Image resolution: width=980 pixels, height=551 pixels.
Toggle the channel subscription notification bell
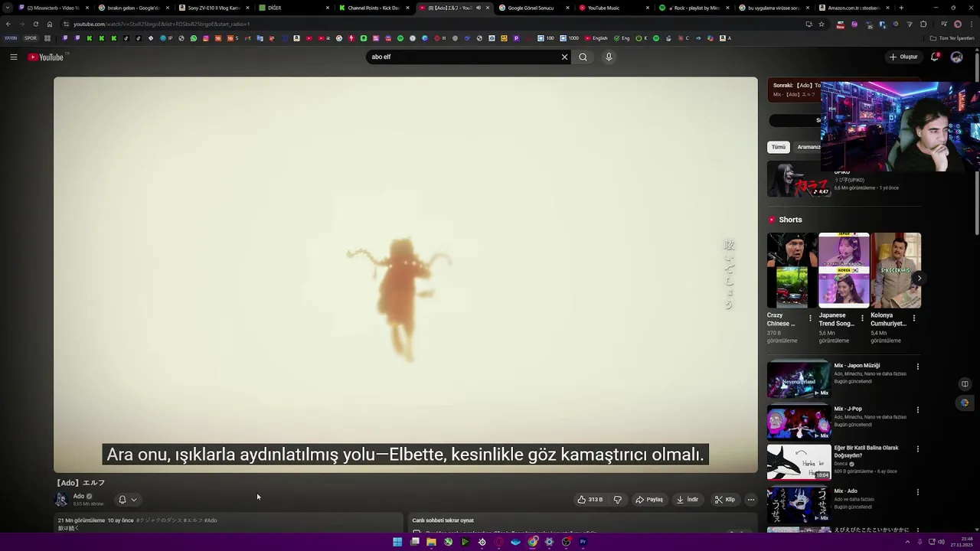tap(122, 500)
